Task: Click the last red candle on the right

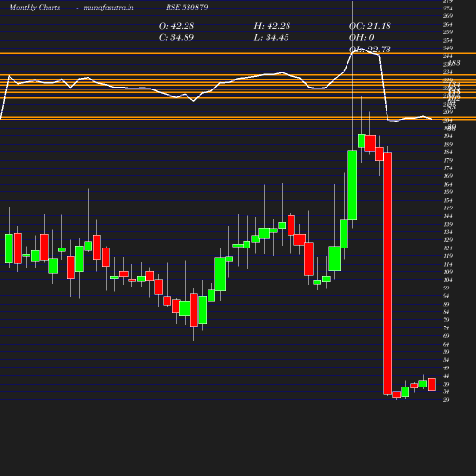Action: (432, 385)
